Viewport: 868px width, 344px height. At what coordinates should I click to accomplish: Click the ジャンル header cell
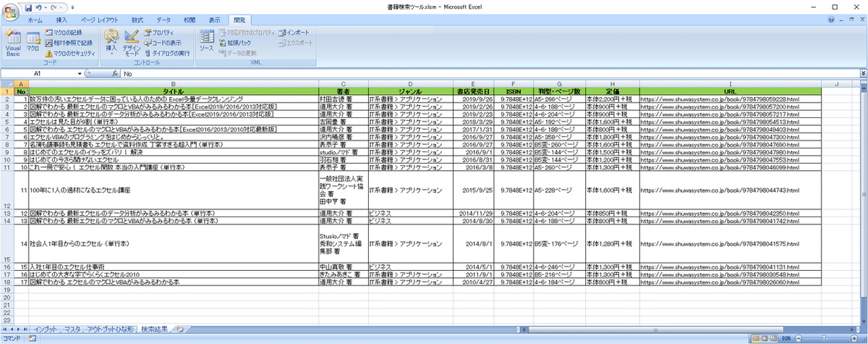[x=410, y=91]
